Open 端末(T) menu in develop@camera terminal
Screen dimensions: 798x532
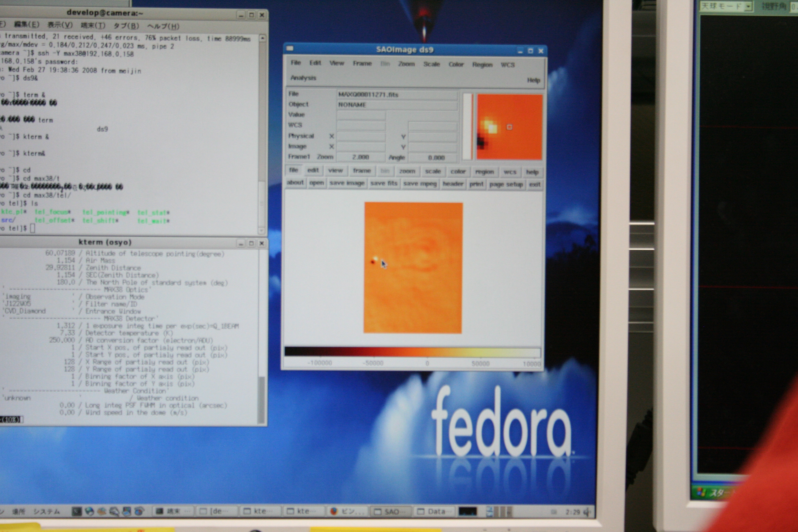coord(93,25)
